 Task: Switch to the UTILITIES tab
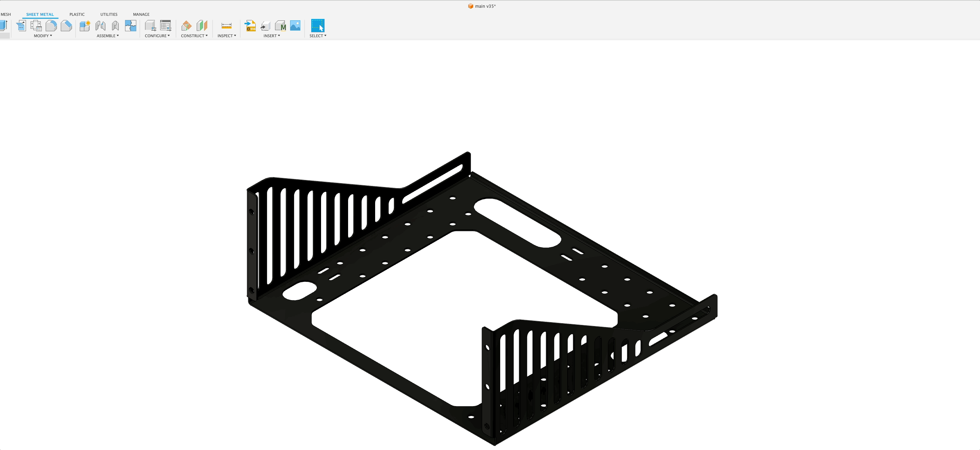point(109,14)
